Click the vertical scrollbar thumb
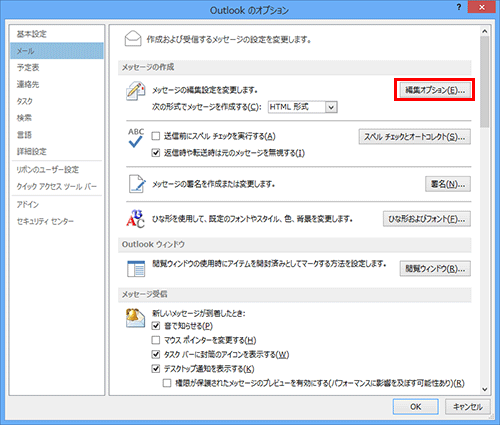 tap(485, 82)
